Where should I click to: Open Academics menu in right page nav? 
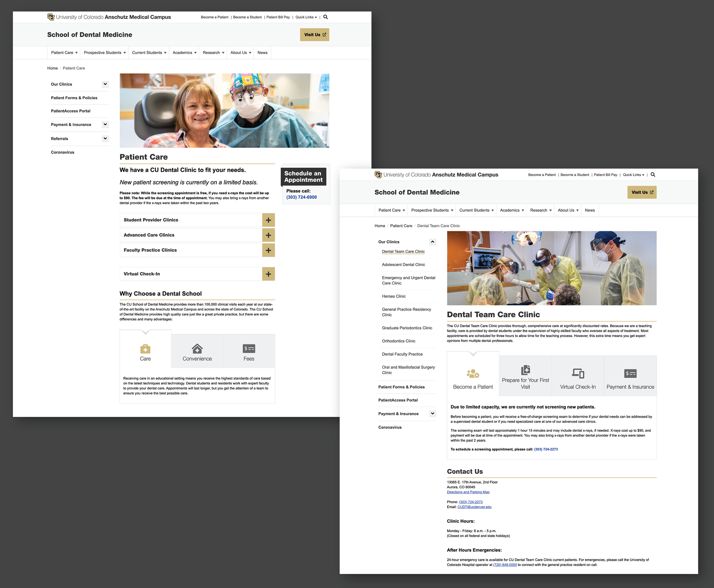pos(512,211)
